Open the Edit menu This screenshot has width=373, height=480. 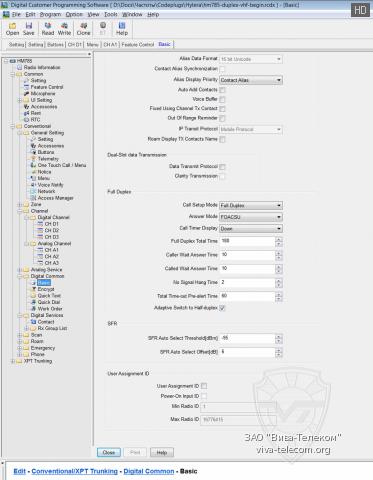pos(30,15)
